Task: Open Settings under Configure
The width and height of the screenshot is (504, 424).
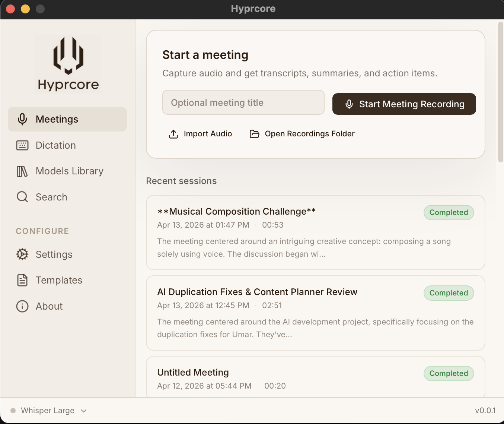Action: coord(67,254)
